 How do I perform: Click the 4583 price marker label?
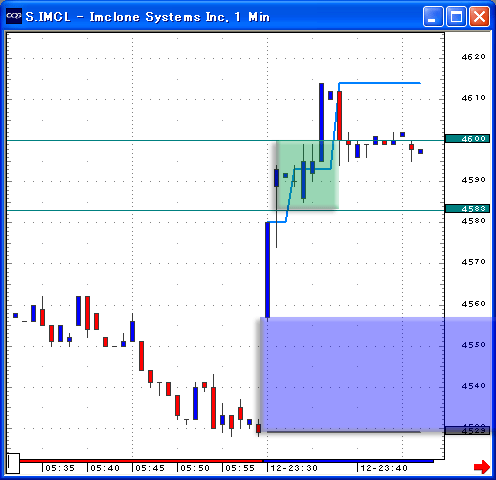coord(467,209)
